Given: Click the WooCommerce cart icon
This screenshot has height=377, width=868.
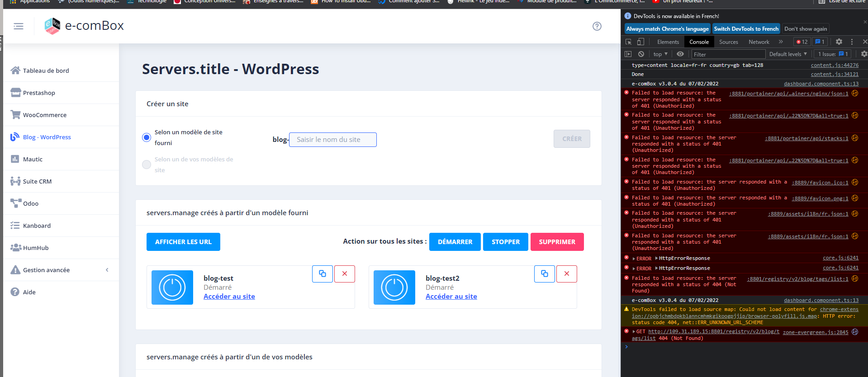Looking at the screenshot, I should point(15,114).
